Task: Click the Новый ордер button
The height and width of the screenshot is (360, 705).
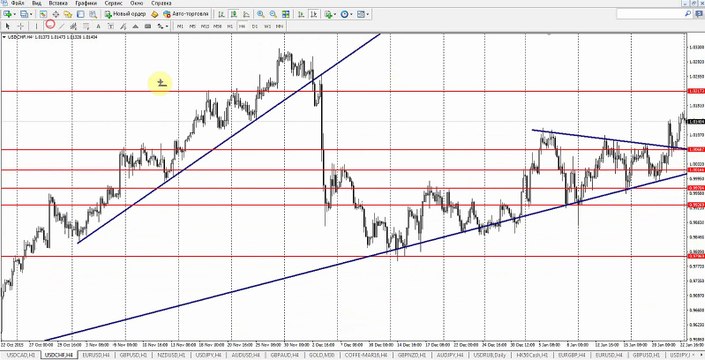Action: pyautogui.click(x=125, y=14)
